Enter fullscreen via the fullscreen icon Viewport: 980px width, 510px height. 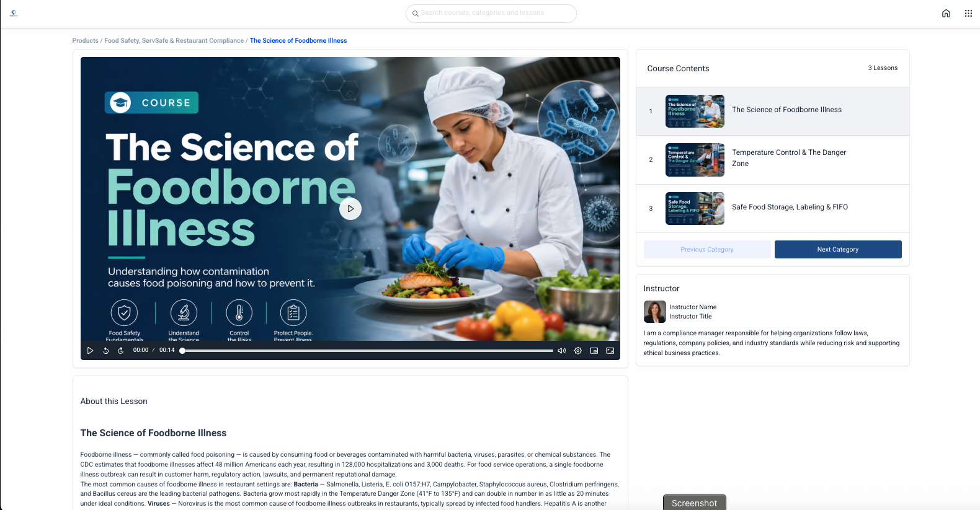(610, 351)
